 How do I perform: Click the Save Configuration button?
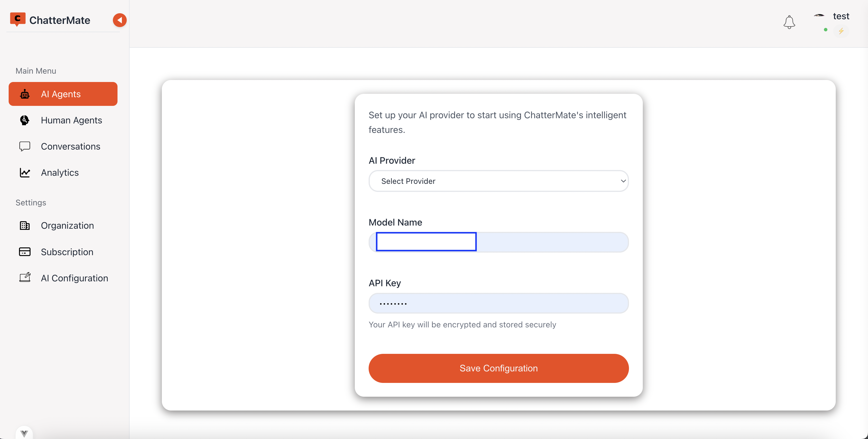pyautogui.click(x=498, y=368)
